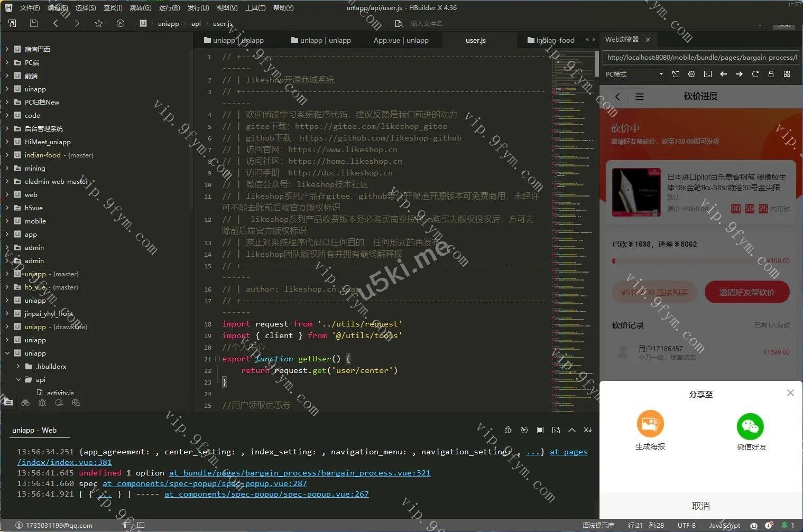803x532 pixels.
Task: Click the Save file icon in toolbar
Action: [x=34, y=23]
